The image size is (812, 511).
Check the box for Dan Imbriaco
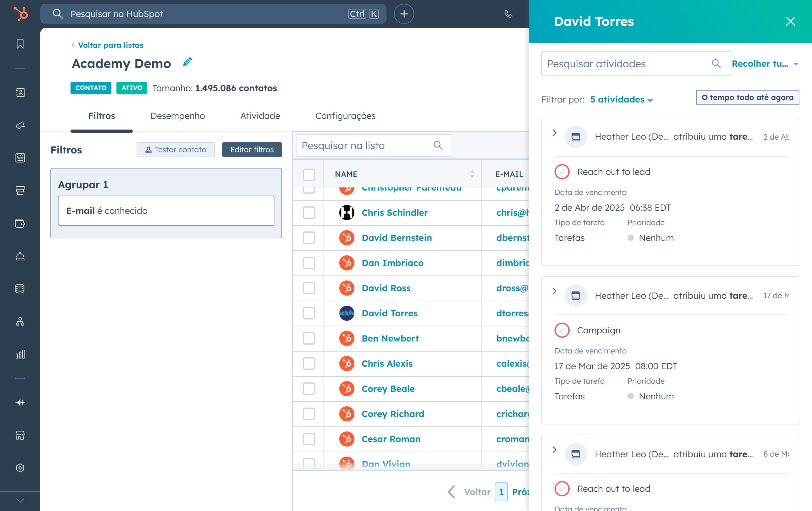(x=309, y=263)
